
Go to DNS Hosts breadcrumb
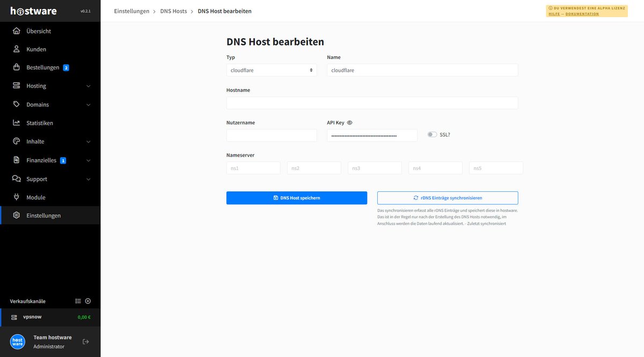pos(173,11)
